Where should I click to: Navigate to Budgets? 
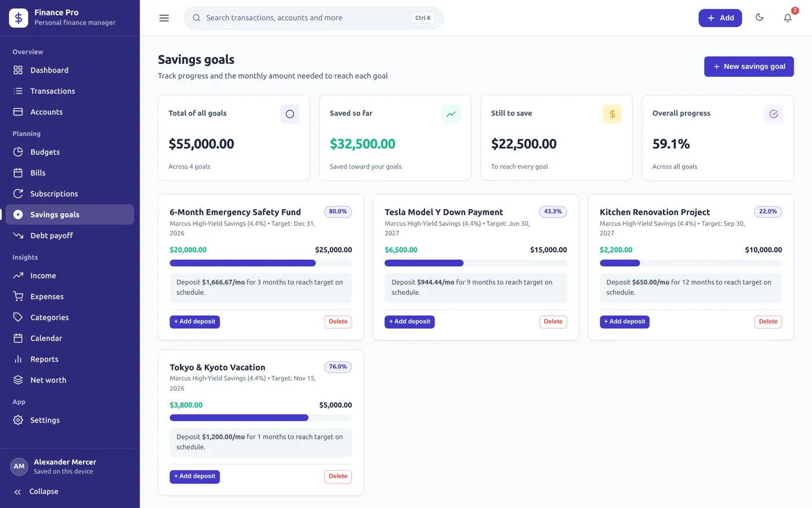[x=70, y=152]
